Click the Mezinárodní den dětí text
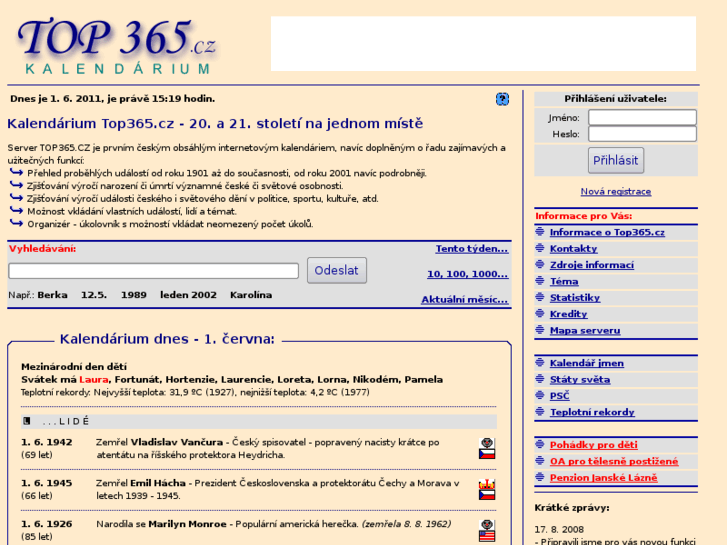Screen dimensions: 727x545 (x=74, y=367)
